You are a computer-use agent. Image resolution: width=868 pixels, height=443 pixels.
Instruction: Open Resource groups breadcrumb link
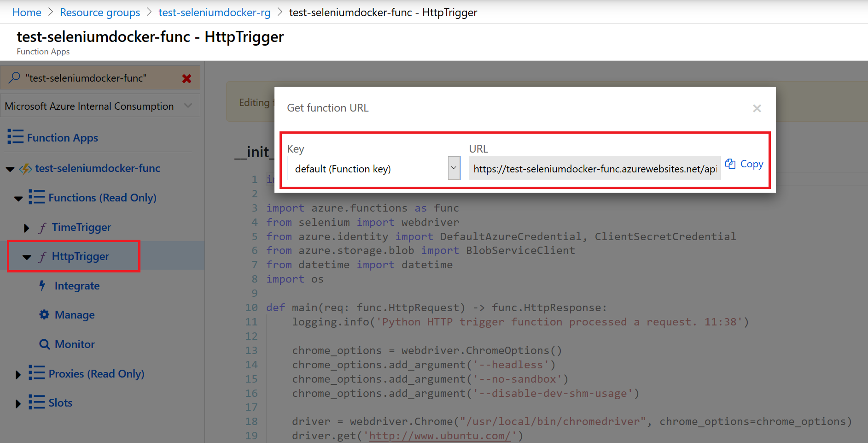tap(100, 12)
